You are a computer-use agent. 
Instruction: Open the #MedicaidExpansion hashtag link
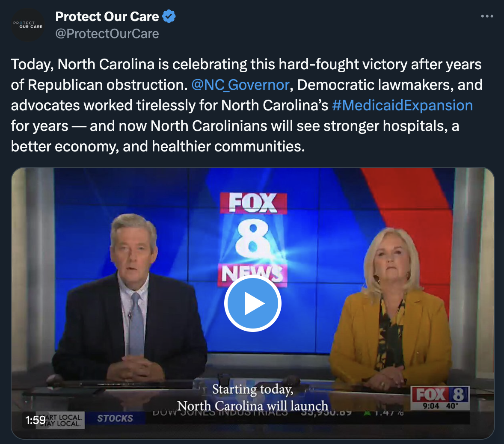coord(402,105)
